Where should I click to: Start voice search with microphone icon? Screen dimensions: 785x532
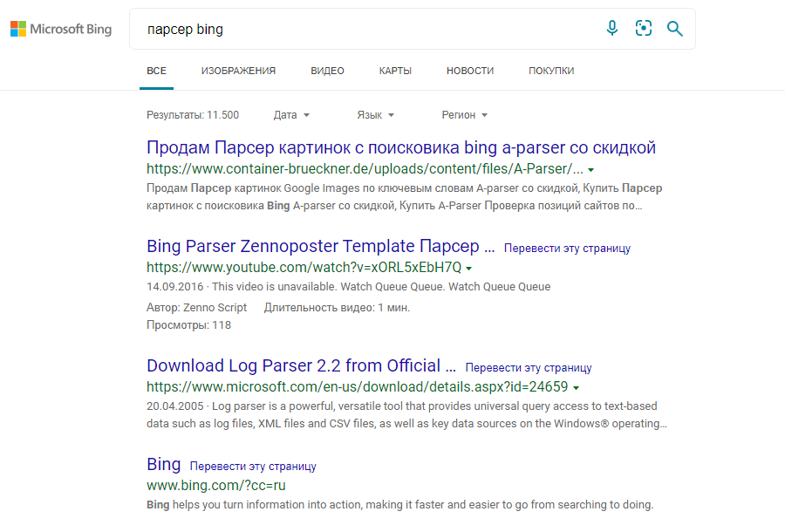(611, 29)
